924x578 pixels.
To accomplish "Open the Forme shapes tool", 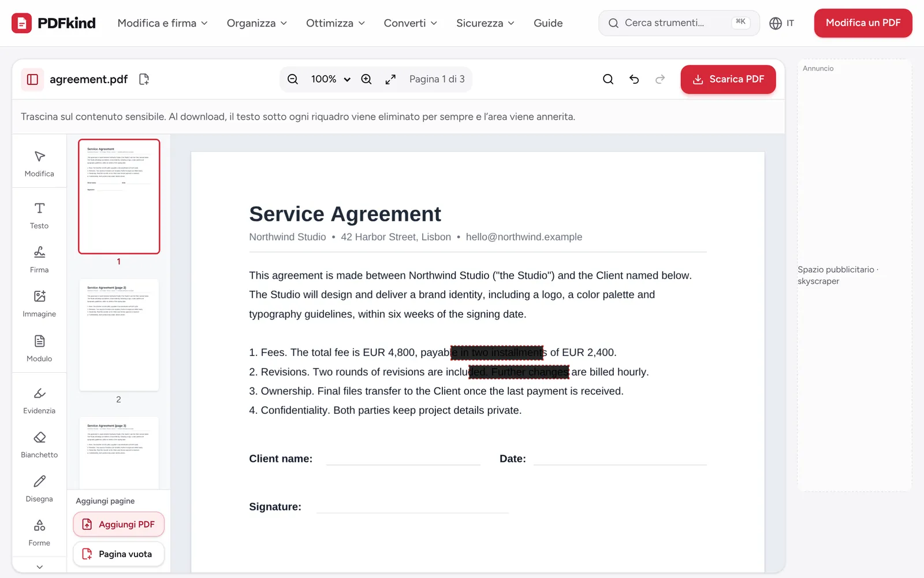I will pos(39,533).
